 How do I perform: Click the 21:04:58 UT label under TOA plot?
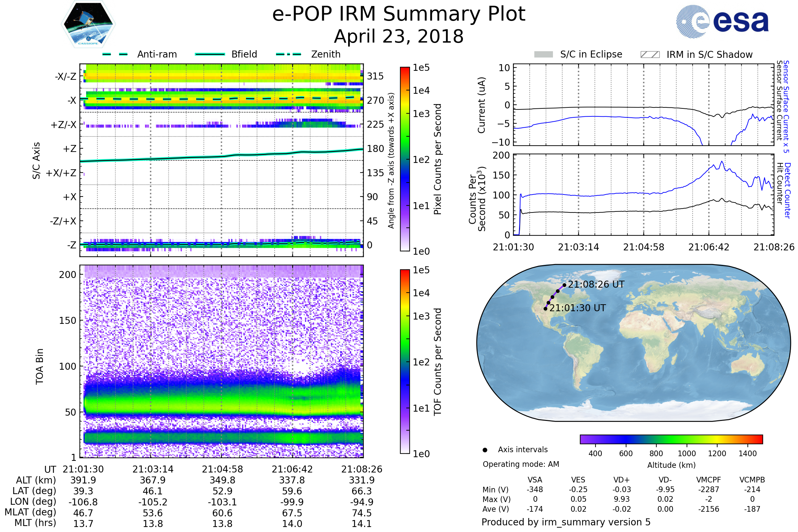tap(222, 469)
